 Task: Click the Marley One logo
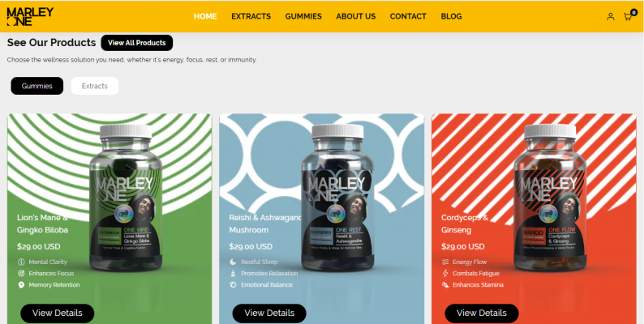click(30, 16)
